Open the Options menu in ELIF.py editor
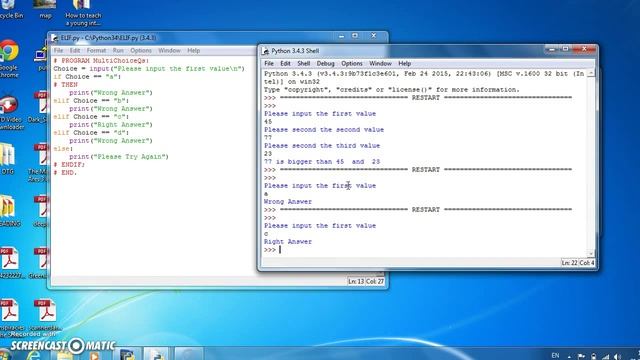This screenshot has height=360, width=640. pyautogui.click(x=141, y=51)
